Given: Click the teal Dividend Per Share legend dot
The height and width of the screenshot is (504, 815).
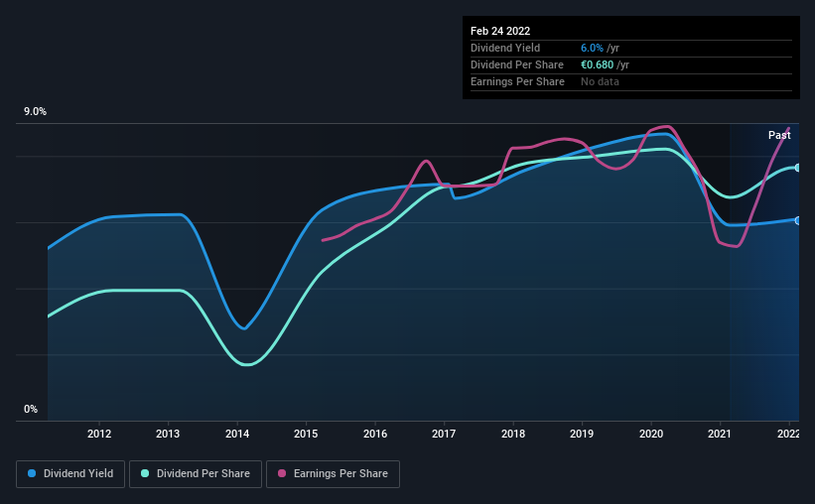Looking at the screenshot, I should pyautogui.click(x=145, y=473).
